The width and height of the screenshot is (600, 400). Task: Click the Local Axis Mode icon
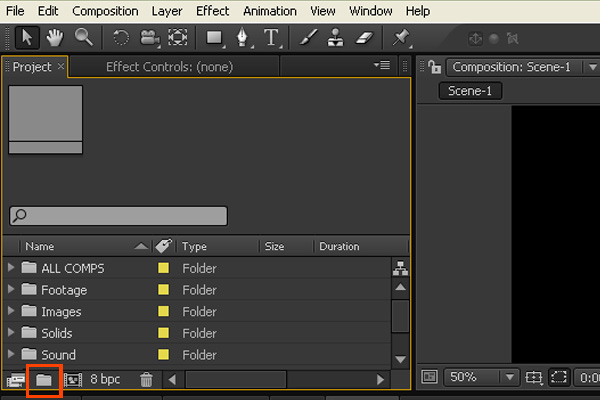(x=476, y=38)
